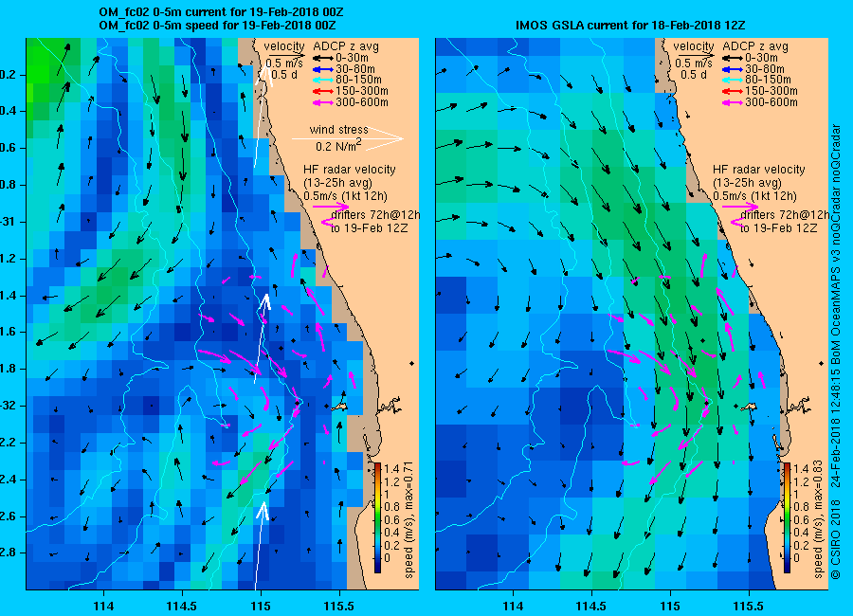Click the blue 30-80m ADCP arrow in left map legend
Screen dimensions: 853x616
click(x=322, y=69)
